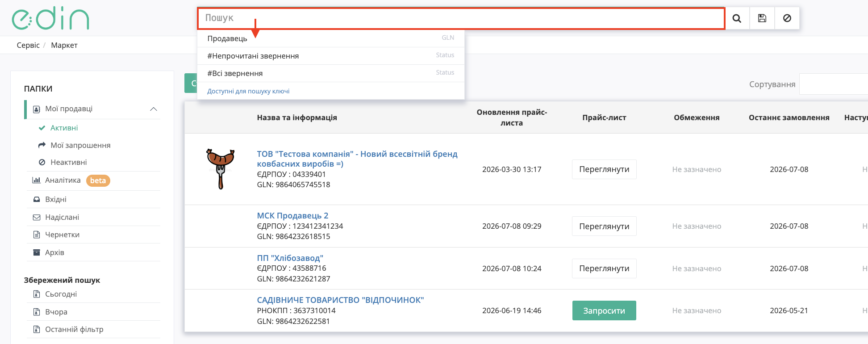Apply saved search Сьогодні
Viewport: 868px width, 344px height.
point(61,294)
